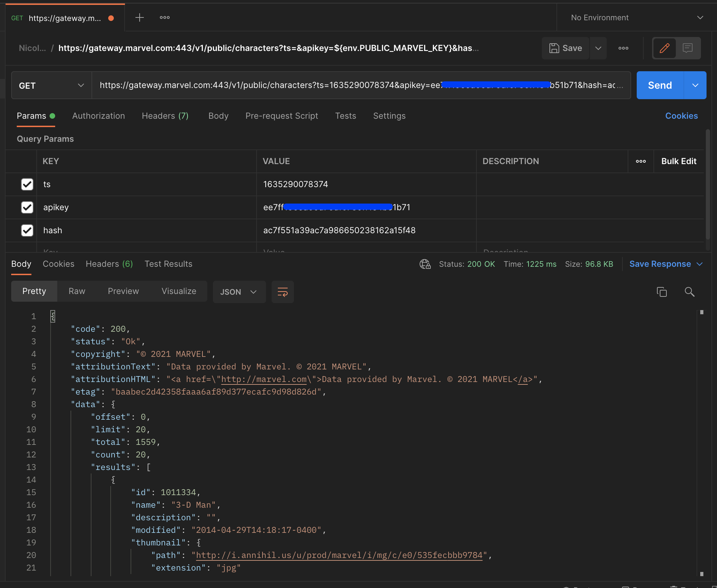Open the request more-actions three-dot menu
The width and height of the screenshot is (717, 588).
pos(623,48)
